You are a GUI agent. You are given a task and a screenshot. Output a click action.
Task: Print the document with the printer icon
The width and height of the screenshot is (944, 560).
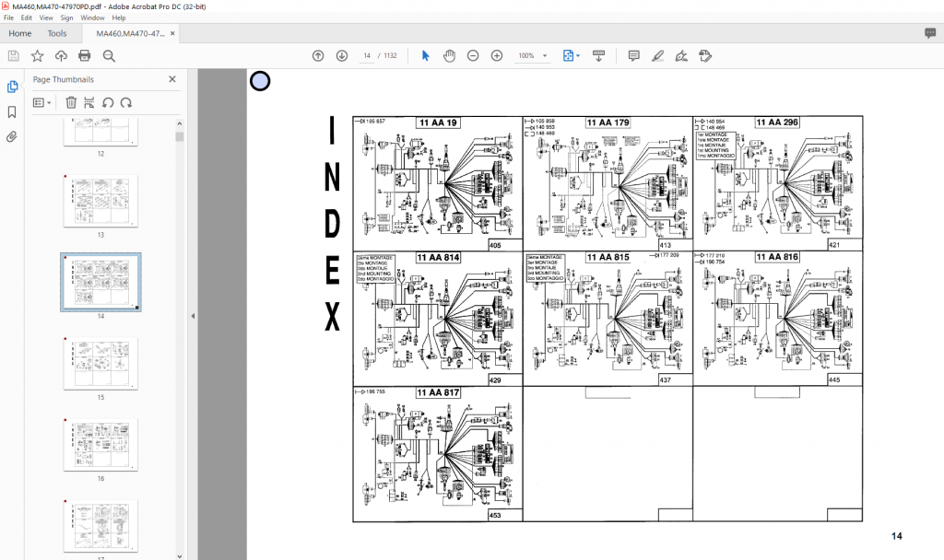pos(84,56)
